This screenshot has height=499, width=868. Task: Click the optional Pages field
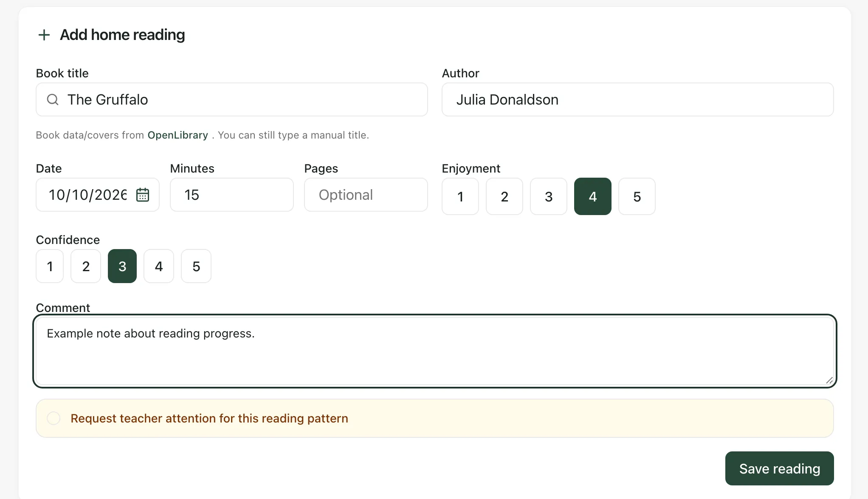(366, 195)
